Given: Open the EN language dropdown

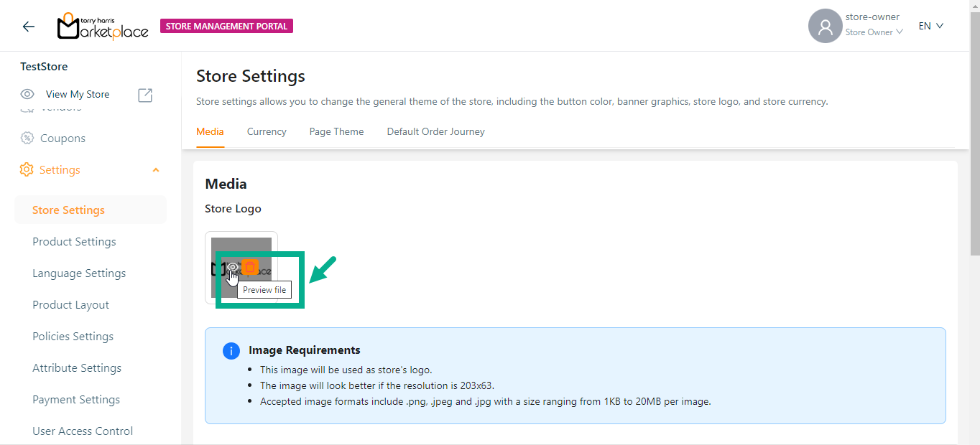Looking at the screenshot, I should coord(930,27).
